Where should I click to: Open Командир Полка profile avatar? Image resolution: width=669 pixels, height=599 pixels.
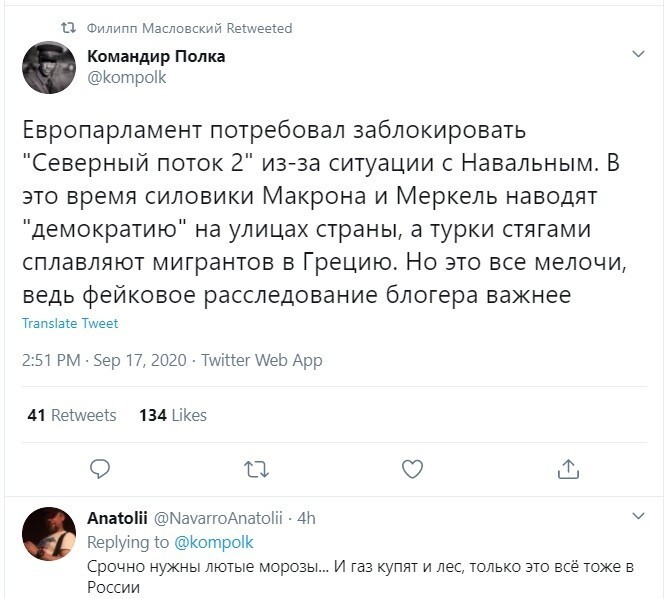[49, 67]
